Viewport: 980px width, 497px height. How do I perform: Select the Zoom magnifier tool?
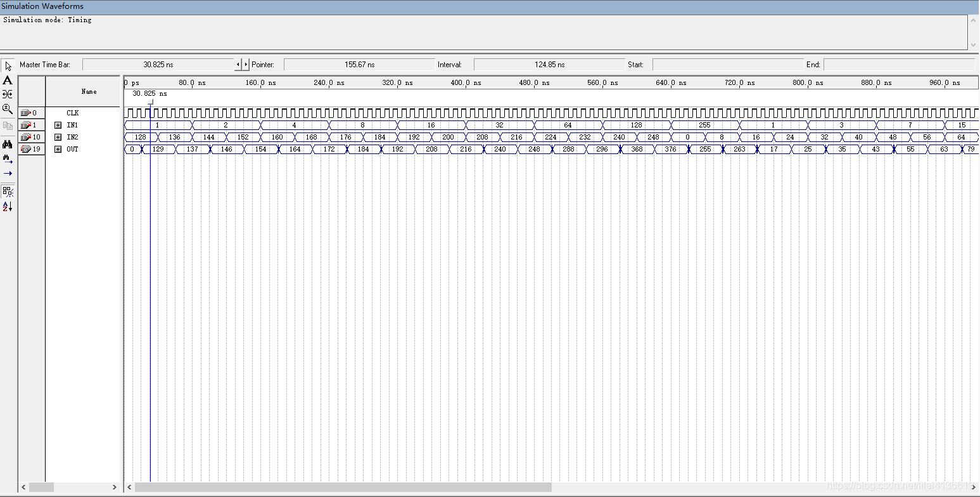click(x=8, y=108)
